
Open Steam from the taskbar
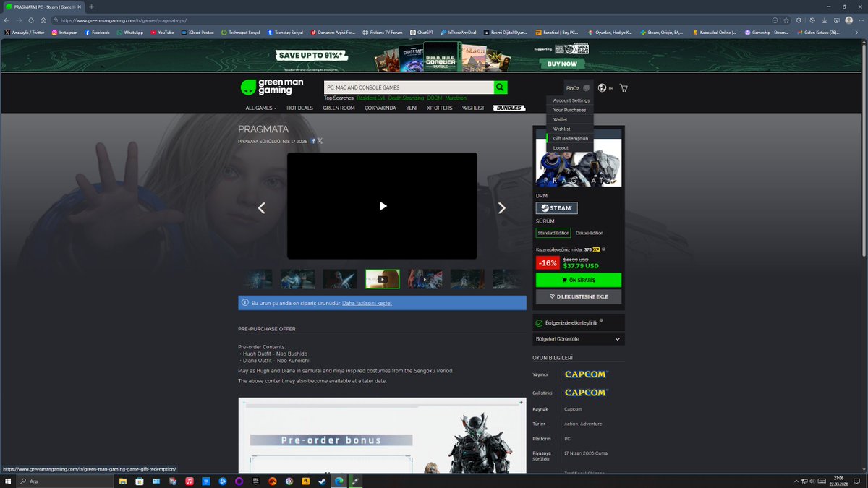(321, 481)
